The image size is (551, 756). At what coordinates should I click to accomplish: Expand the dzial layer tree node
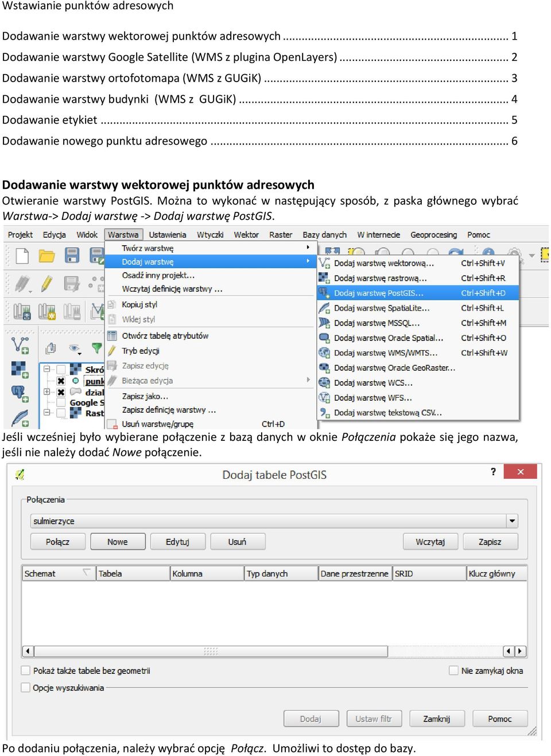point(47,391)
